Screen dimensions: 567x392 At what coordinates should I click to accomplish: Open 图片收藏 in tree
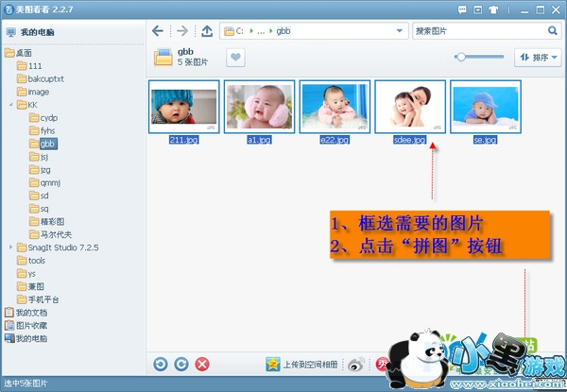tap(26, 326)
